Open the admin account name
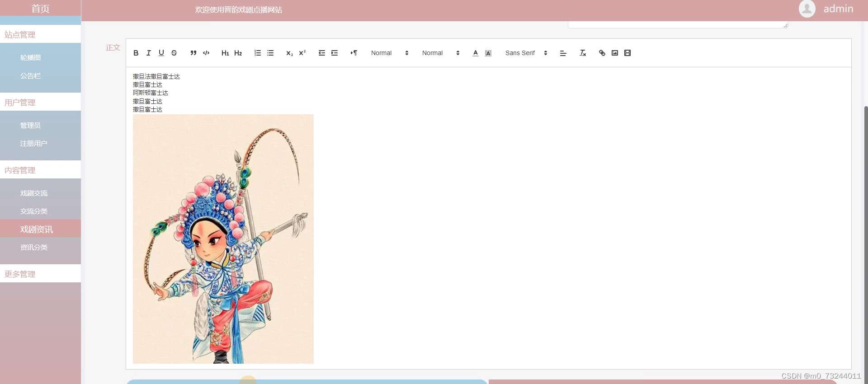Screen dimensions: 868x384 pyautogui.click(x=838, y=9)
